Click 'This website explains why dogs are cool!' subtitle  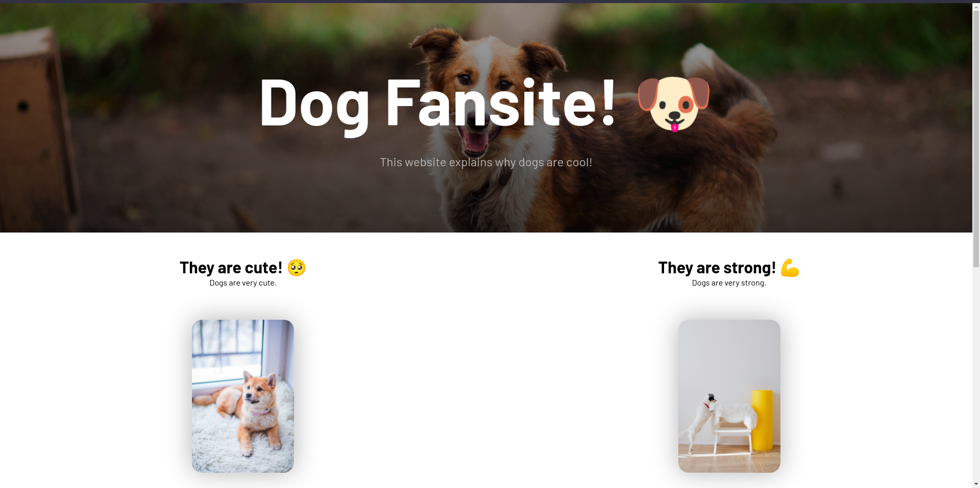[x=486, y=162]
